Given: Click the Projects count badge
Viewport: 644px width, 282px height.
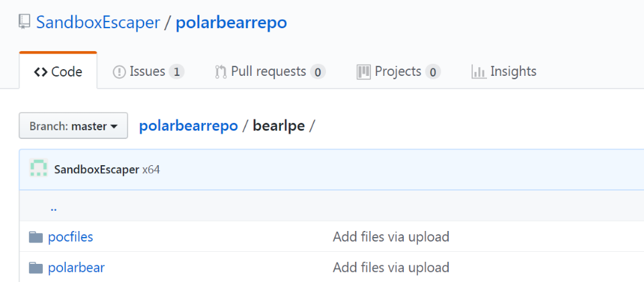Looking at the screenshot, I should [x=433, y=72].
